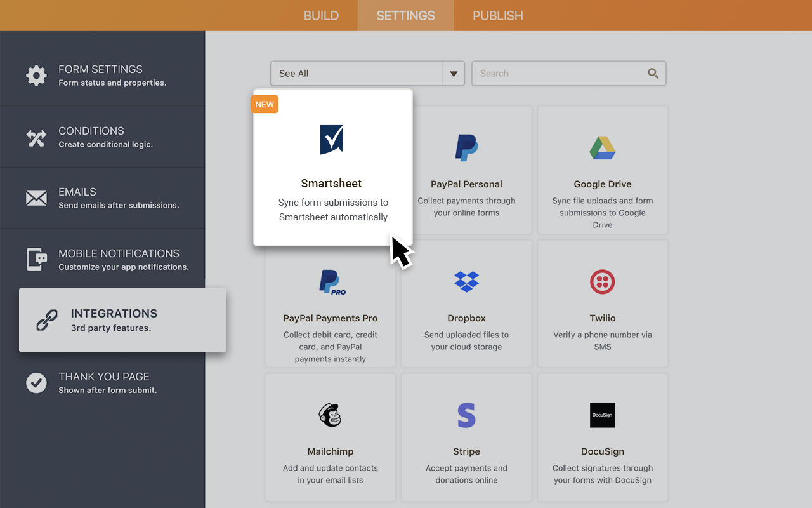Viewport: 812px width, 508px height.
Task: Open the See All category dropdown
Action: click(355, 73)
